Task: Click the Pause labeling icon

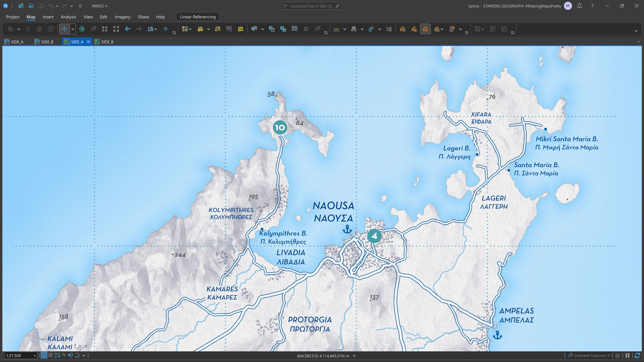Action: click(x=403, y=29)
